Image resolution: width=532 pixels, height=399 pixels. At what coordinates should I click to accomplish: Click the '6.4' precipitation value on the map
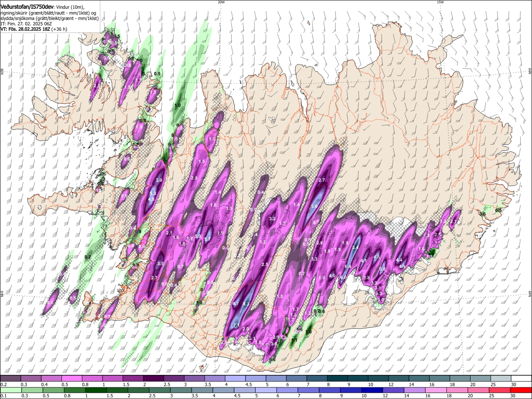[x=348, y=266]
